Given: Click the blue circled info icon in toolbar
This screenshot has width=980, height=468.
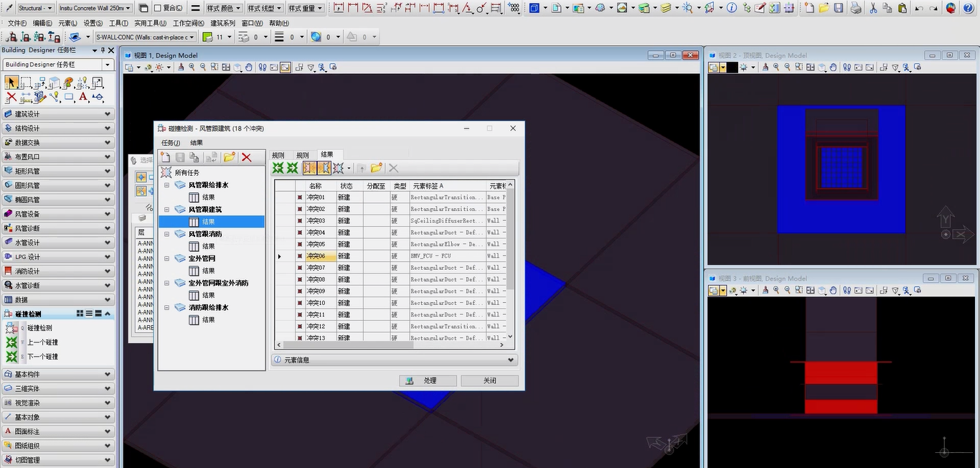Looking at the screenshot, I should [x=731, y=8].
